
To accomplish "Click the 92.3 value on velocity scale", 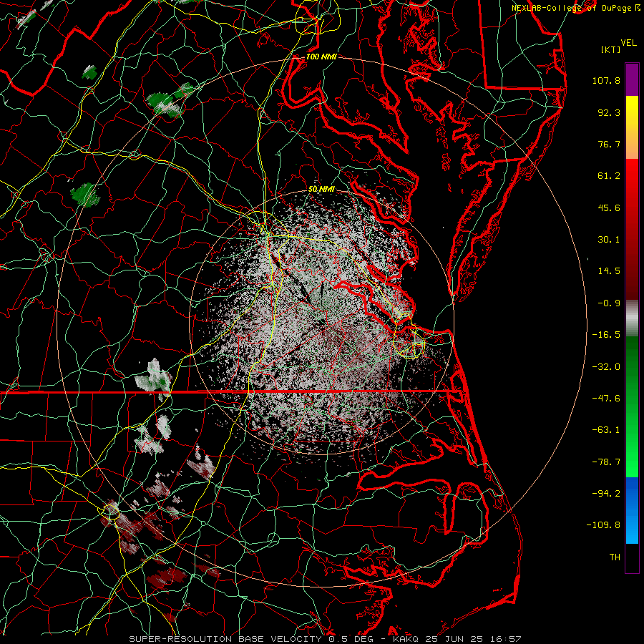I will [x=609, y=112].
